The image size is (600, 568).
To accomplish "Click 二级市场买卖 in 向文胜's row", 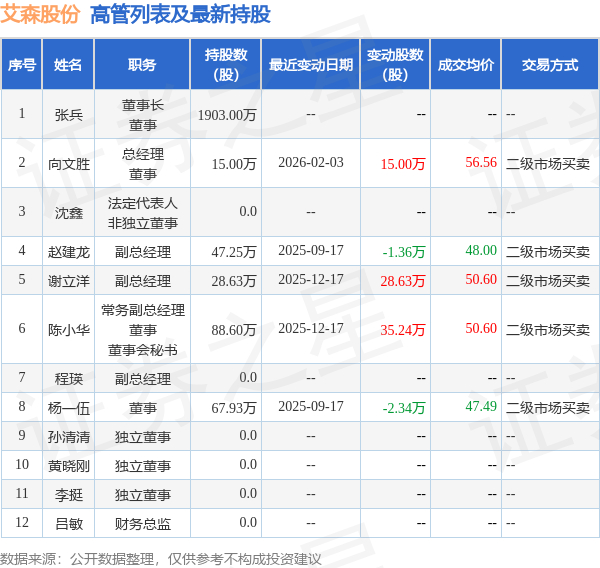I will 548,164.
